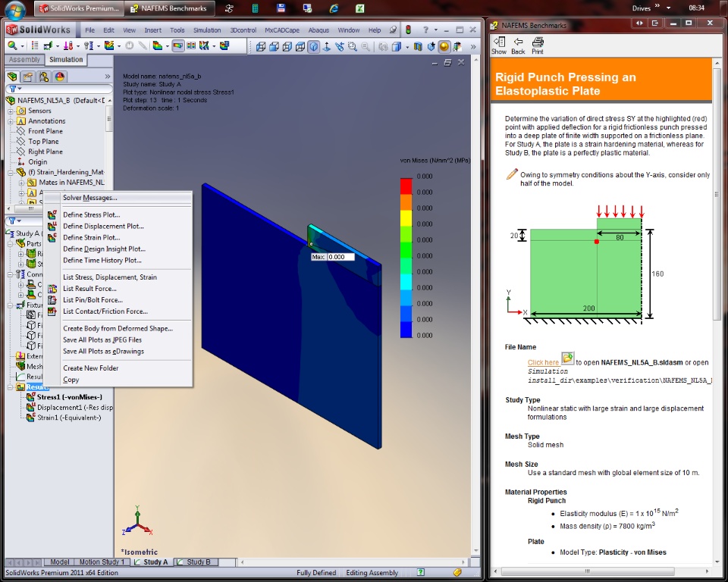Switch to NAFEMS Benchmarks taskbar button
Screen dimensions: 728x582
[171, 8]
